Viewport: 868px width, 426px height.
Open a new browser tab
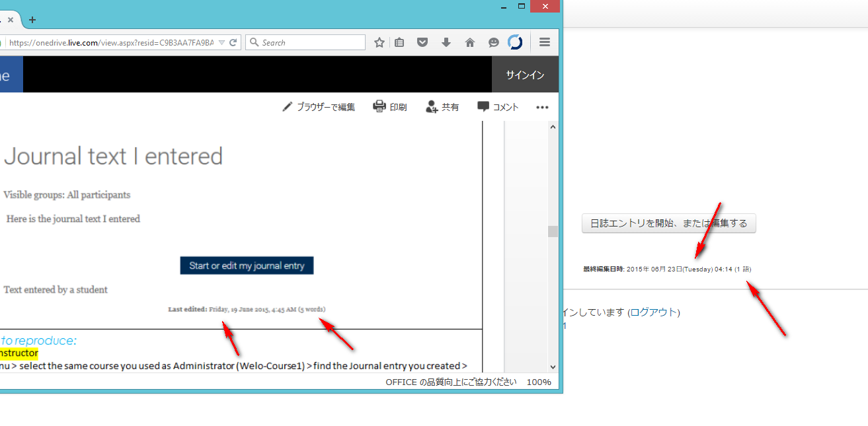click(x=32, y=20)
